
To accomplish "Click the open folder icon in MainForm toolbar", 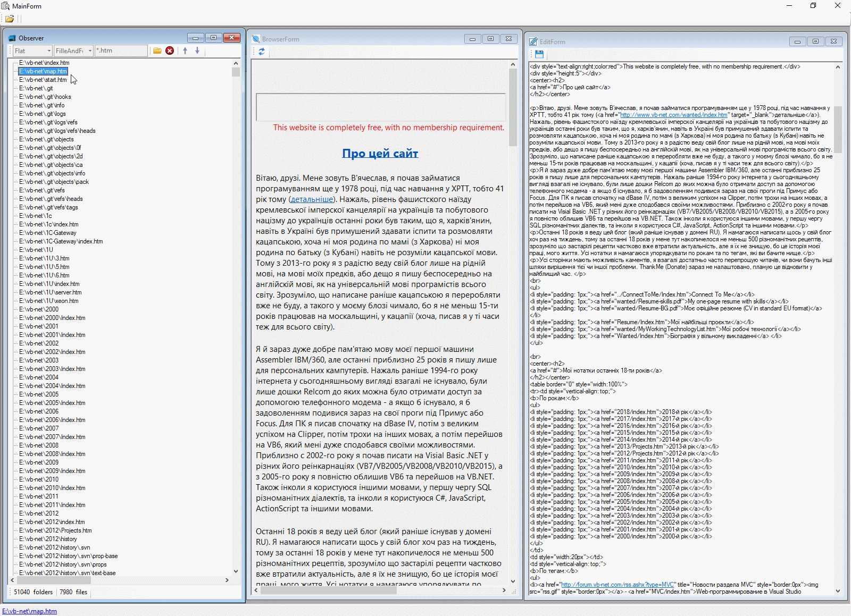I will point(10,19).
